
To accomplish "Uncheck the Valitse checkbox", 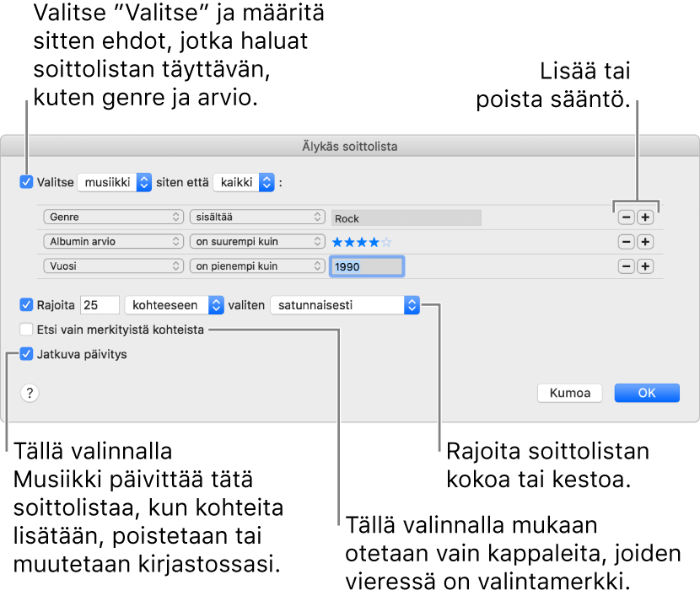I will [27, 182].
